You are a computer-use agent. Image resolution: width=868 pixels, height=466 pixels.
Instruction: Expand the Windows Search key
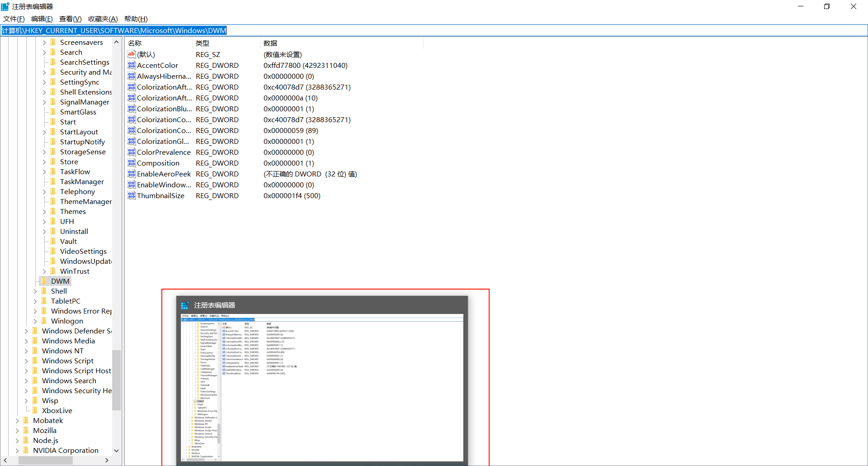[x=26, y=381]
